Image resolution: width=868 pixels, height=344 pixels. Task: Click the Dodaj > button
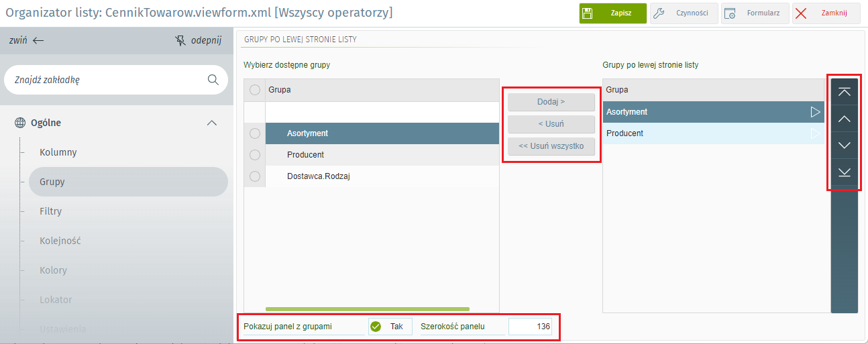(x=551, y=102)
